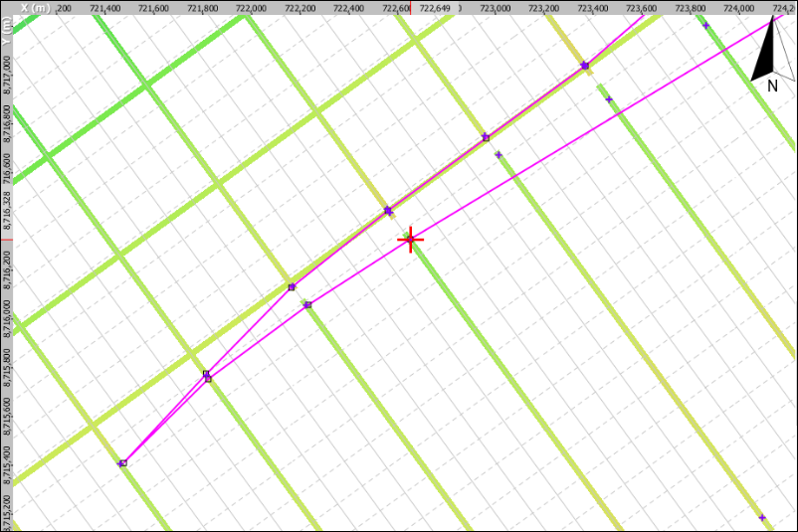
Task: Click the purple plus marker at bottom-right corner
Action: 762,518
